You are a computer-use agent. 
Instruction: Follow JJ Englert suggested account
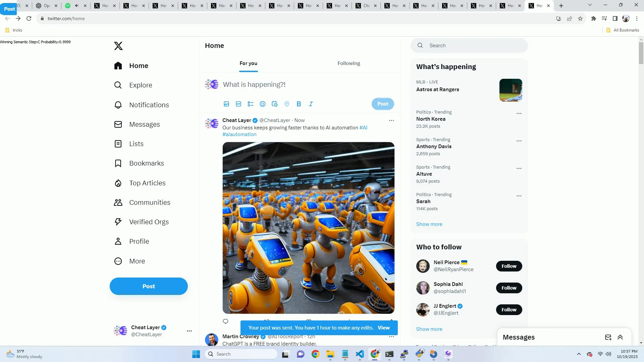click(x=509, y=309)
